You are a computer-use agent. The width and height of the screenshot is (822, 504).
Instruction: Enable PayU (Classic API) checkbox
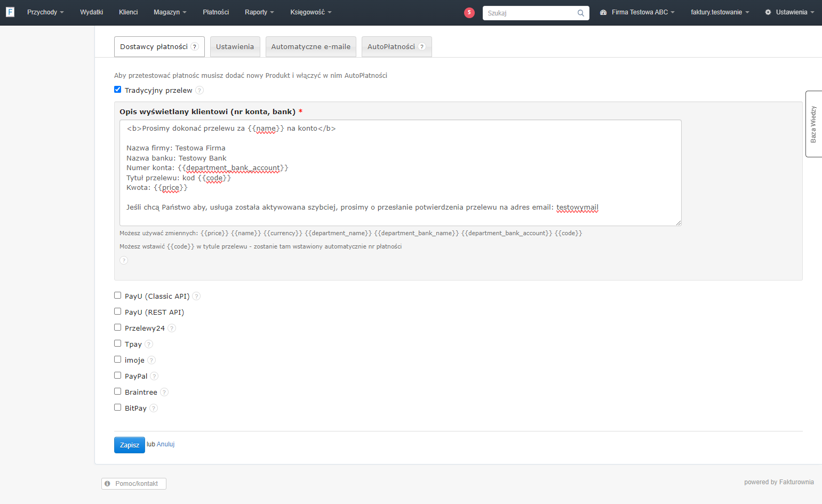click(x=118, y=295)
